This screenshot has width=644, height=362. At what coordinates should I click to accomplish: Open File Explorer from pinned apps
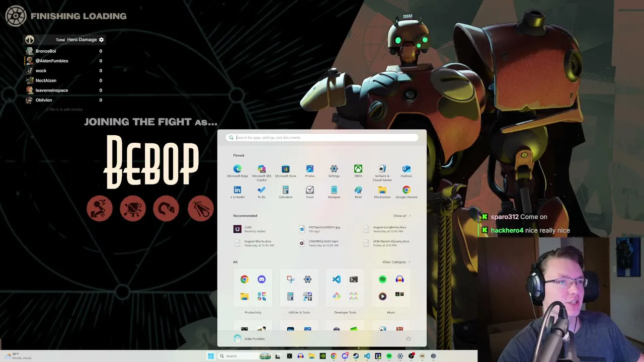(382, 192)
